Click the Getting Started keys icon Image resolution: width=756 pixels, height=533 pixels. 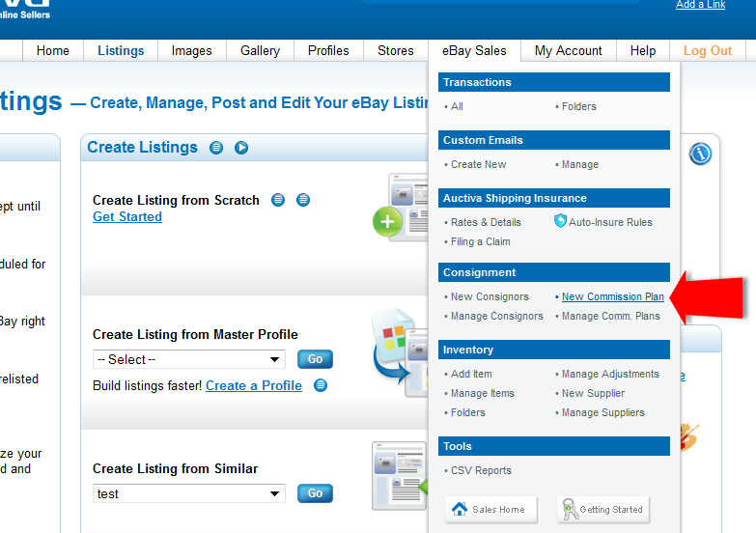tap(570, 510)
